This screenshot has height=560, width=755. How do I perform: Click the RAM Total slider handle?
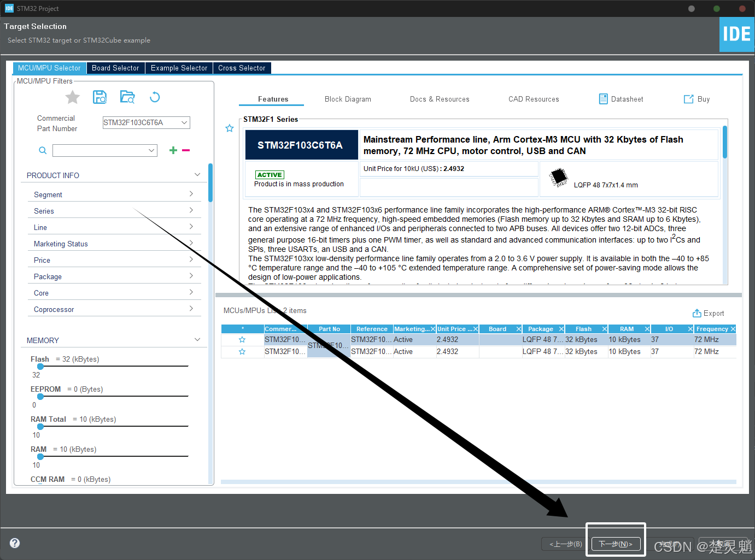click(x=40, y=427)
